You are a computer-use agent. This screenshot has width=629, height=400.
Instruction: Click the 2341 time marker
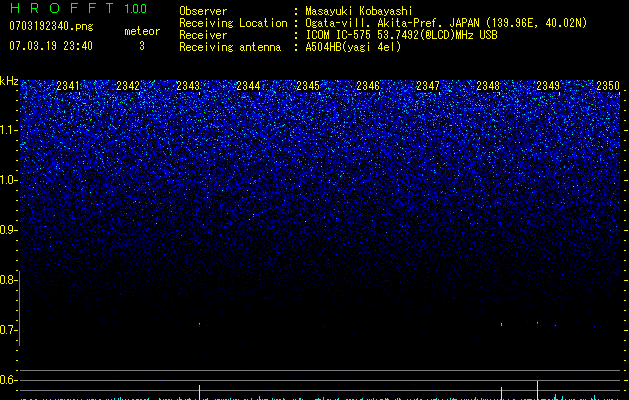tap(68, 85)
